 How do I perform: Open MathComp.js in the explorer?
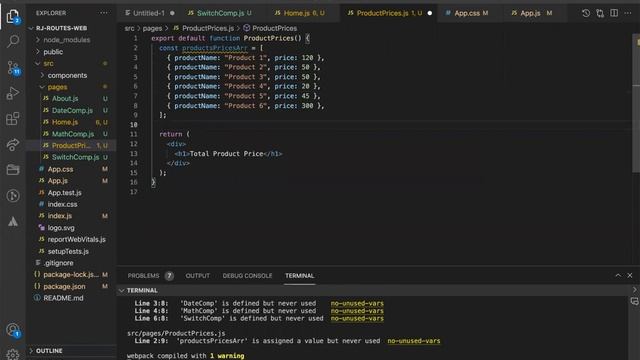click(71, 134)
